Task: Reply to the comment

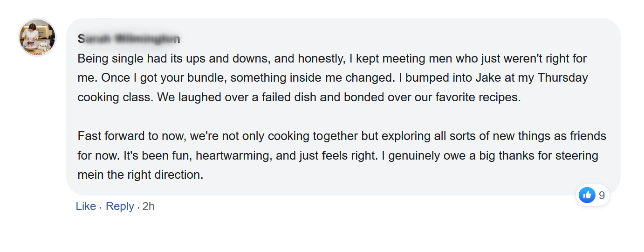Action: (x=120, y=206)
